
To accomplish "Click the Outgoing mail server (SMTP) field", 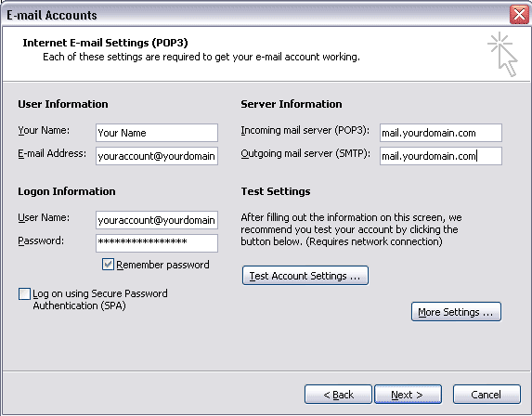I will [x=441, y=156].
